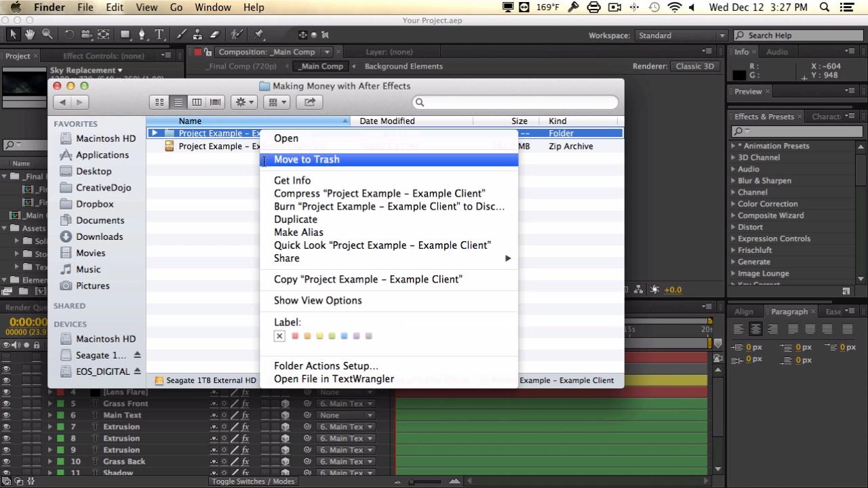Expand the Project Example folder row

(x=155, y=133)
